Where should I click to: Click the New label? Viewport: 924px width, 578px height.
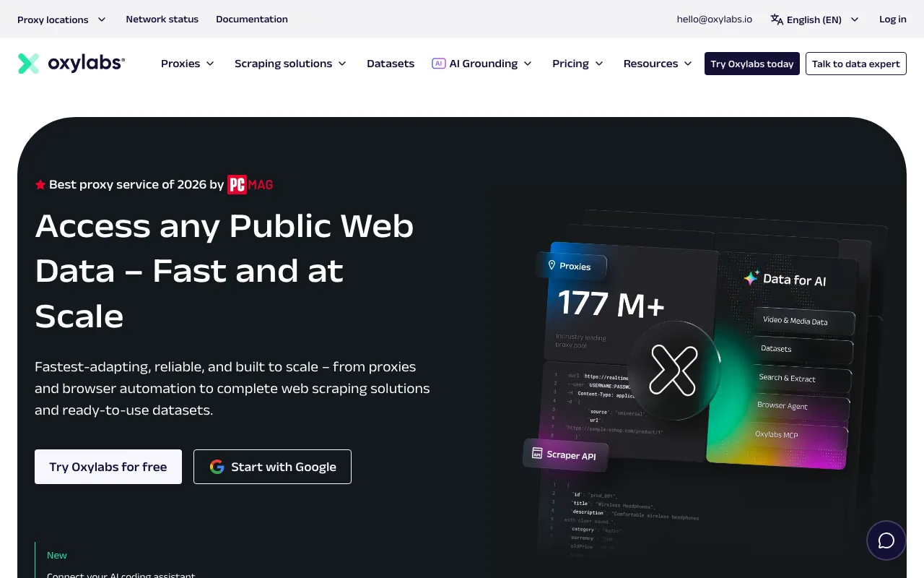(x=57, y=555)
